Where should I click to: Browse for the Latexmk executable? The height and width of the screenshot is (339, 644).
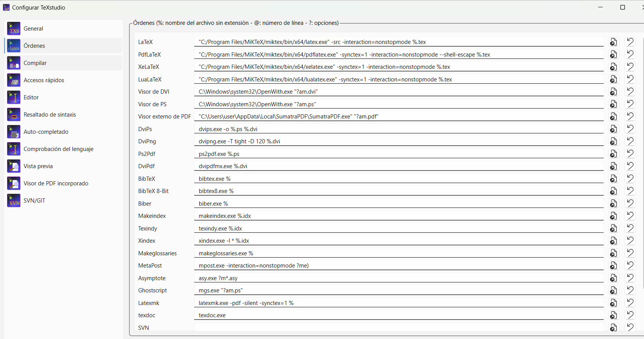click(613, 303)
